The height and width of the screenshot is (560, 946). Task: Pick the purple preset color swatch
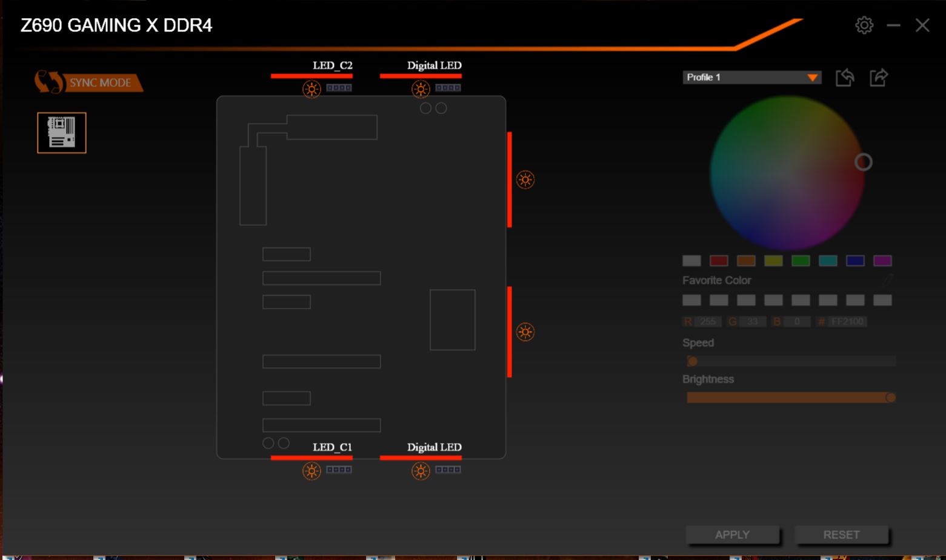click(x=882, y=261)
